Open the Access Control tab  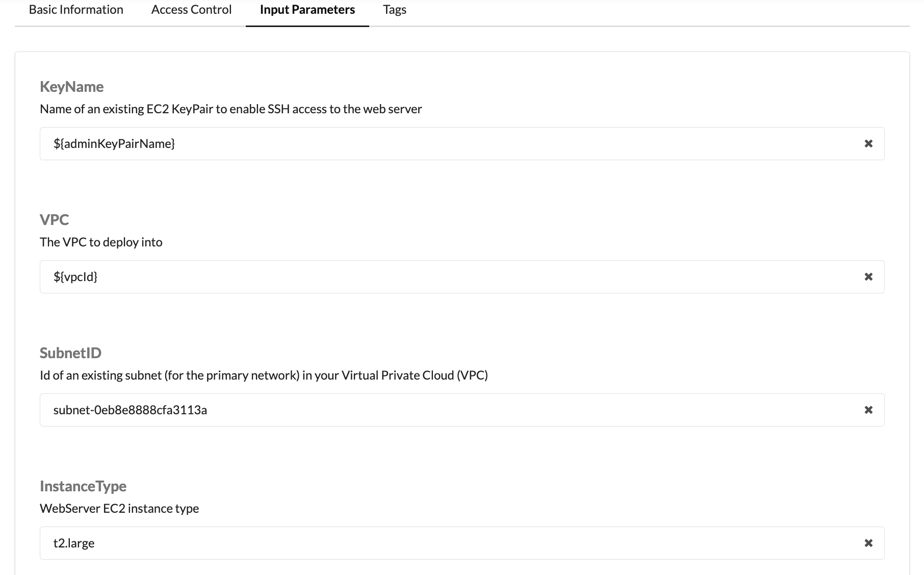(191, 9)
